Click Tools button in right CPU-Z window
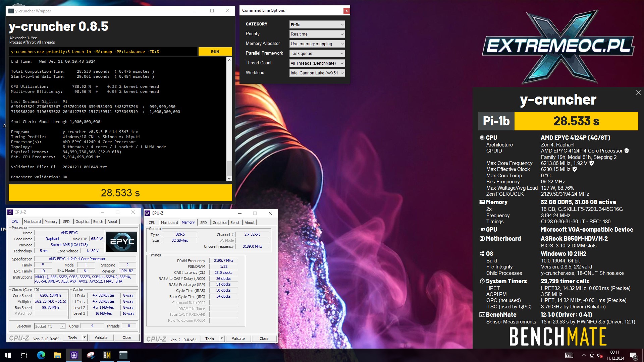The image size is (644, 362). (x=210, y=339)
